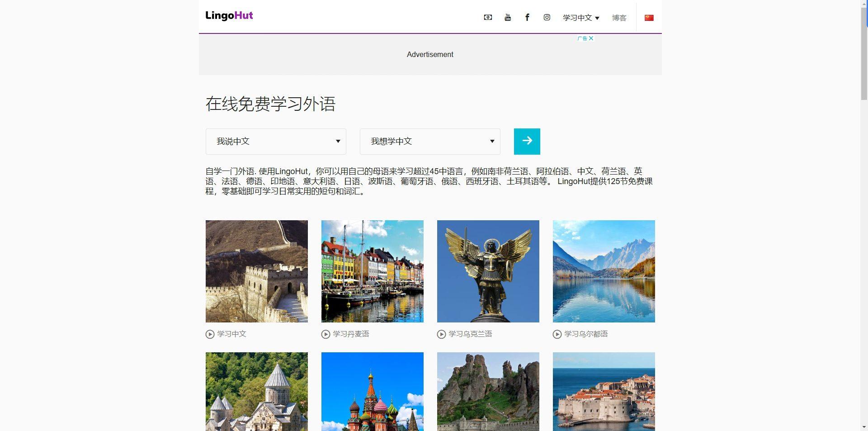Click play icon beside 学习丹麦语

point(325,334)
